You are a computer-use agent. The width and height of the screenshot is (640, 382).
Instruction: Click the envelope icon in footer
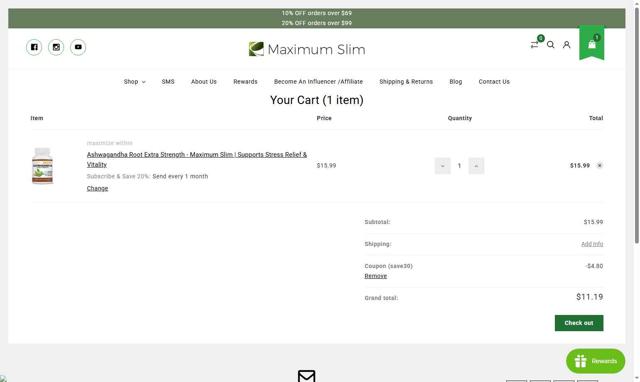pos(307,376)
